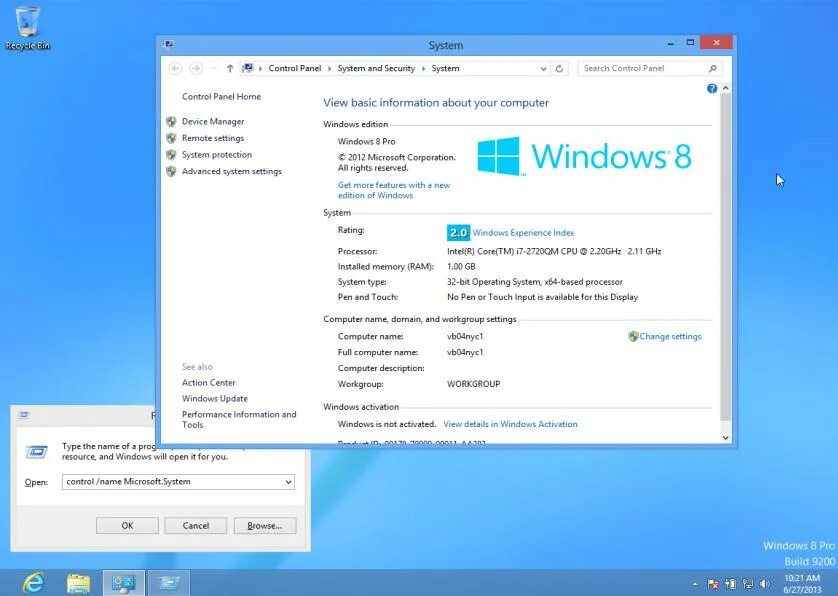Screen dimensions: 838x596
Task: Click the vertical scrollbar thumb in System window
Action: (725, 257)
